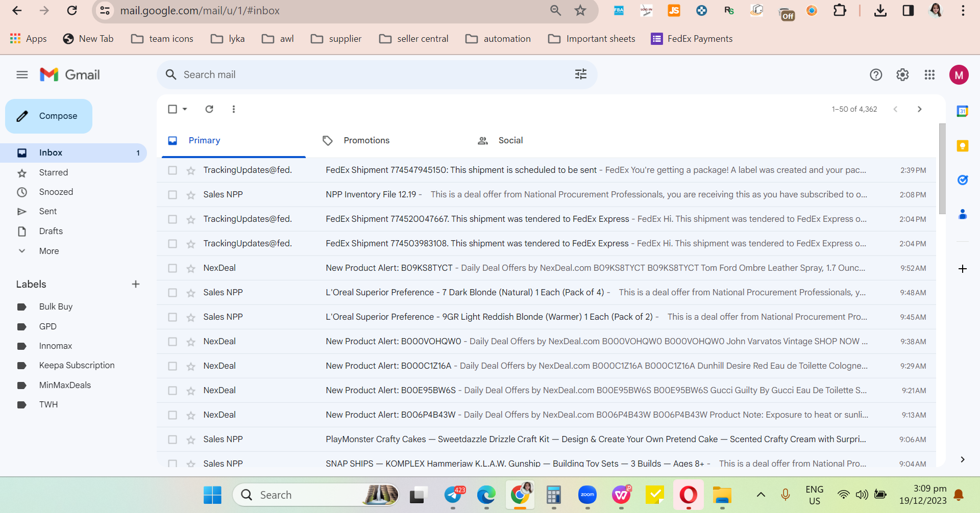Image resolution: width=980 pixels, height=513 pixels.
Task: Select the L'Oreal 7 Dark Blonde email checkbox
Action: pos(173,293)
